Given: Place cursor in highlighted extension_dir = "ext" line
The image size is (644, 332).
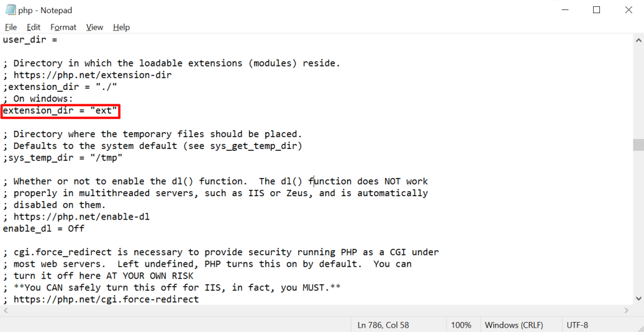Looking at the screenshot, I should point(60,111).
